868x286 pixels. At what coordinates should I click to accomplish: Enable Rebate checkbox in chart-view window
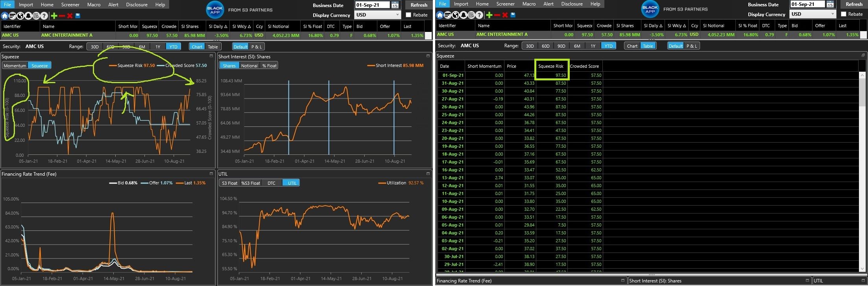(x=408, y=15)
